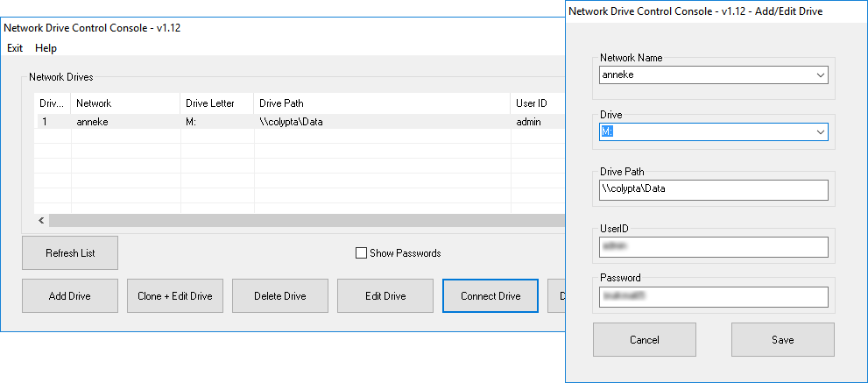The image size is (868, 383).
Task: Click the Drive Letter column header
Action: (216, 103)
